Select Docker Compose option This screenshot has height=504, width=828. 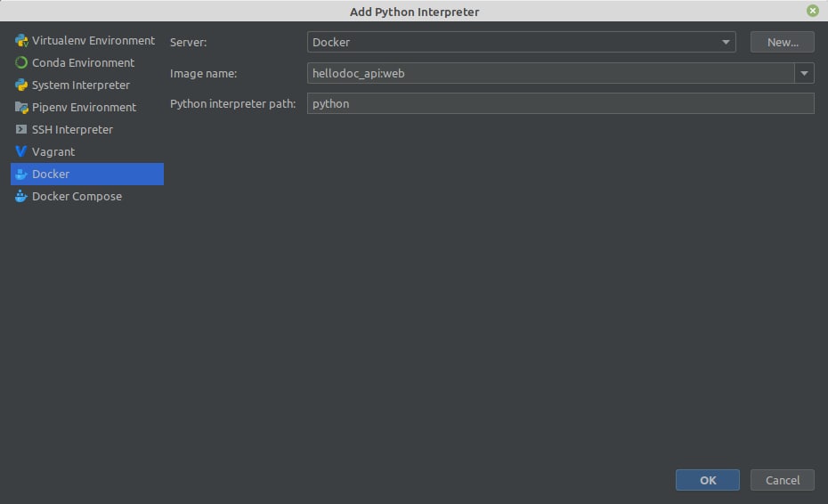[77, 196]
